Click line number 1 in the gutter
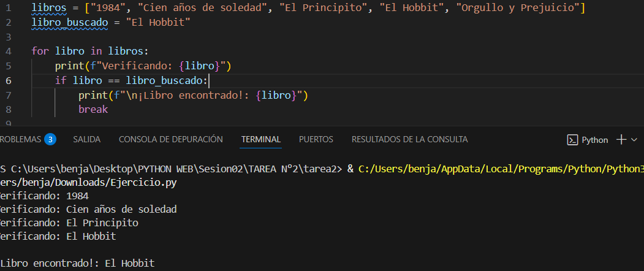 pos(9,7)
